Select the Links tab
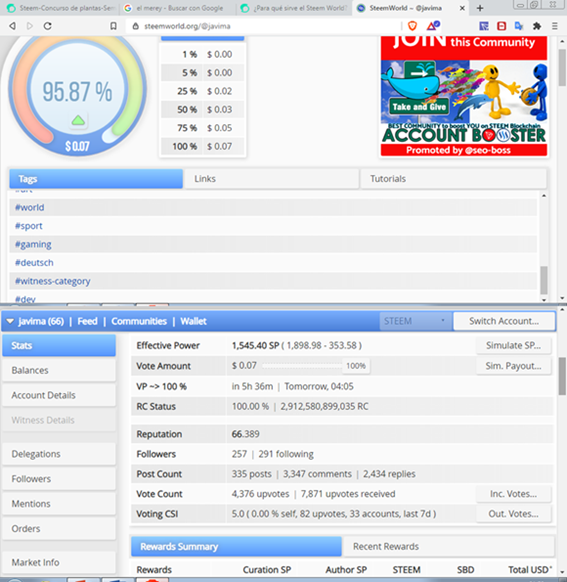This screenshot has height=582, width=567. (x=272, y=179)
